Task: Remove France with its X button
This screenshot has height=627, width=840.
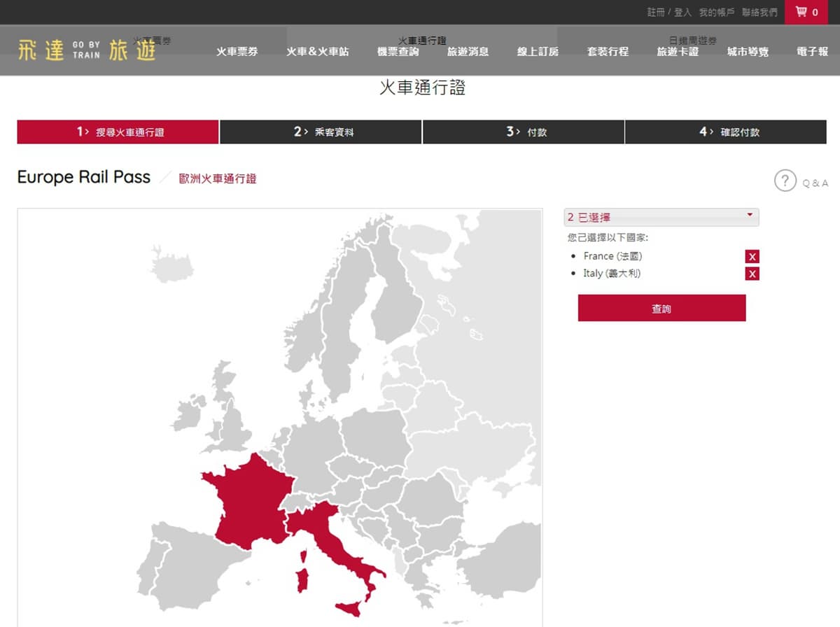Action: (x=752, y=257)
